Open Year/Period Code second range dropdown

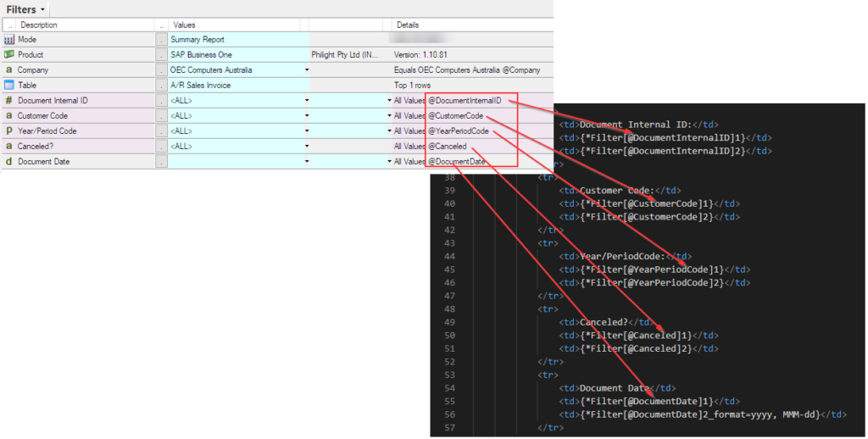tap(389, 131)
